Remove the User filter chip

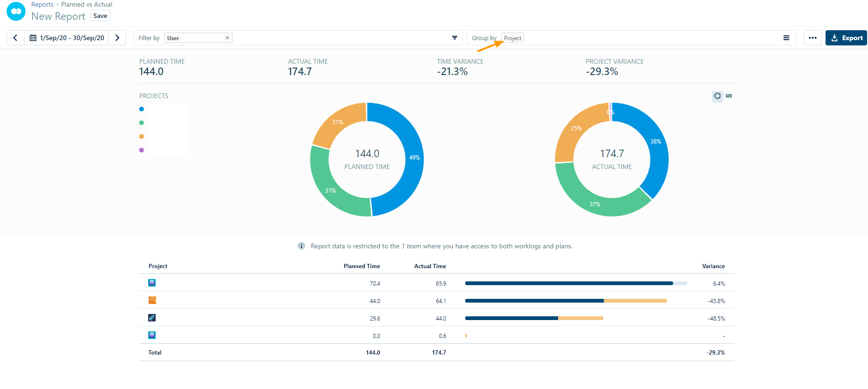coord(227,38)
